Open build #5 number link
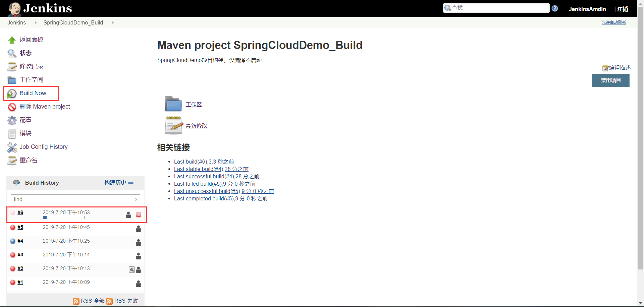The image size is (644, 307). tap(20, 227)
